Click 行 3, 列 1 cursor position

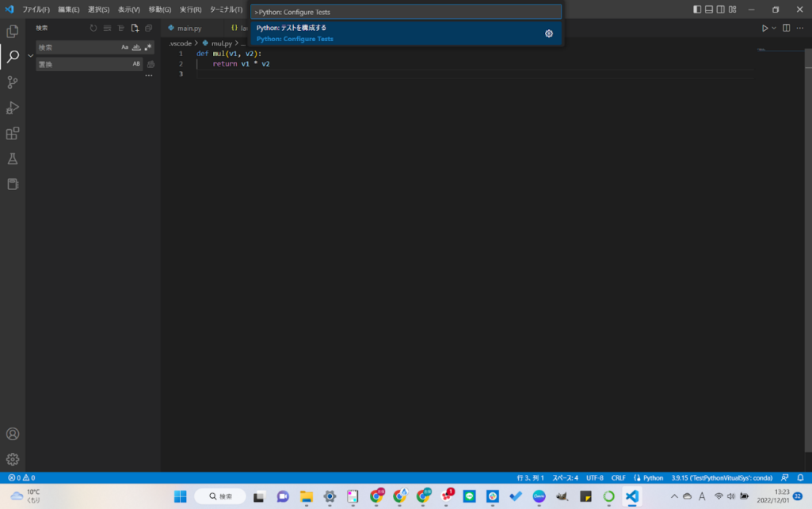[530, 477]
